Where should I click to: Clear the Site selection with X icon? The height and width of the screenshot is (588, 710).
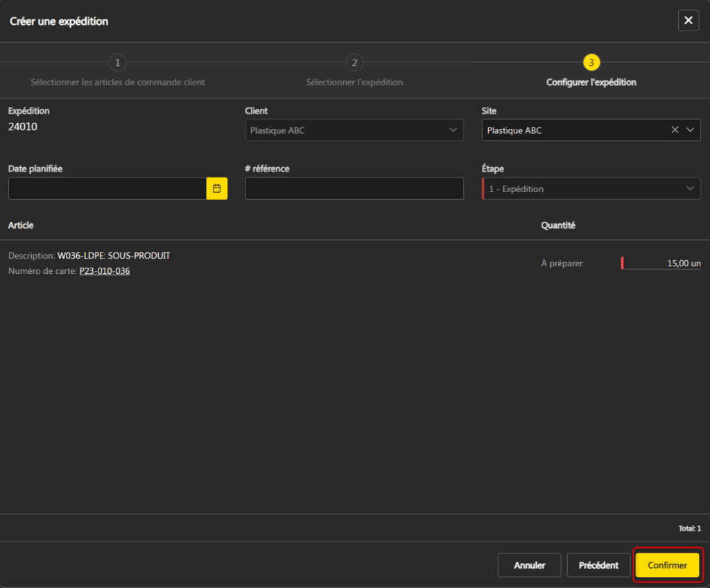pos(675,130)
